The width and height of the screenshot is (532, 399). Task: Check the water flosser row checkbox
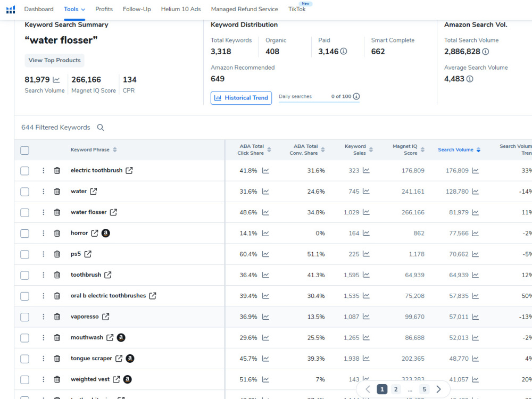25,213
